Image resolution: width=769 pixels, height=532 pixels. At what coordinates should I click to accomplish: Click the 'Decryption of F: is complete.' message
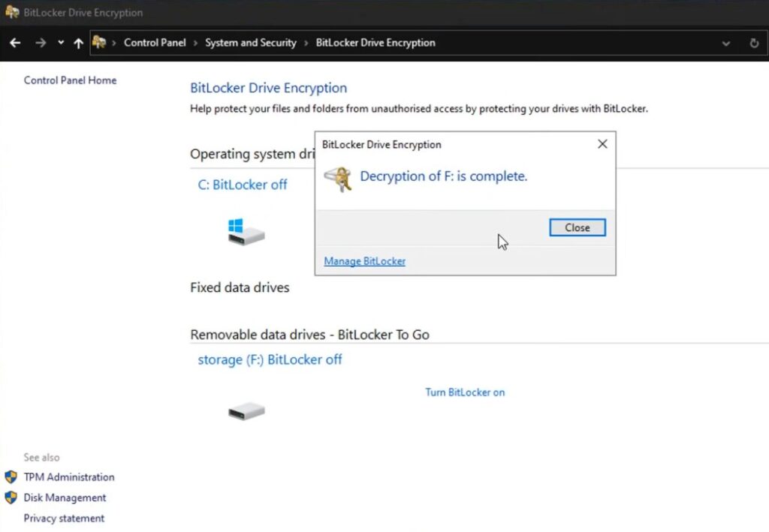pos(444,176)
